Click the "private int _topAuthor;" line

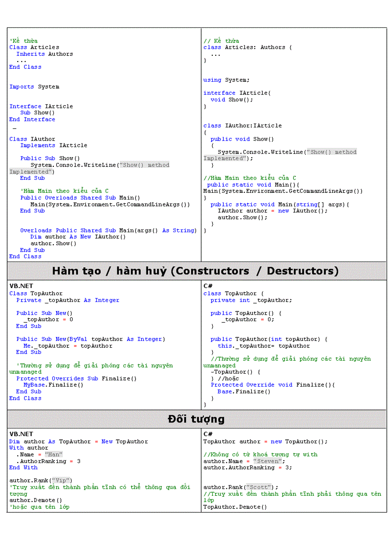[251, 300]
